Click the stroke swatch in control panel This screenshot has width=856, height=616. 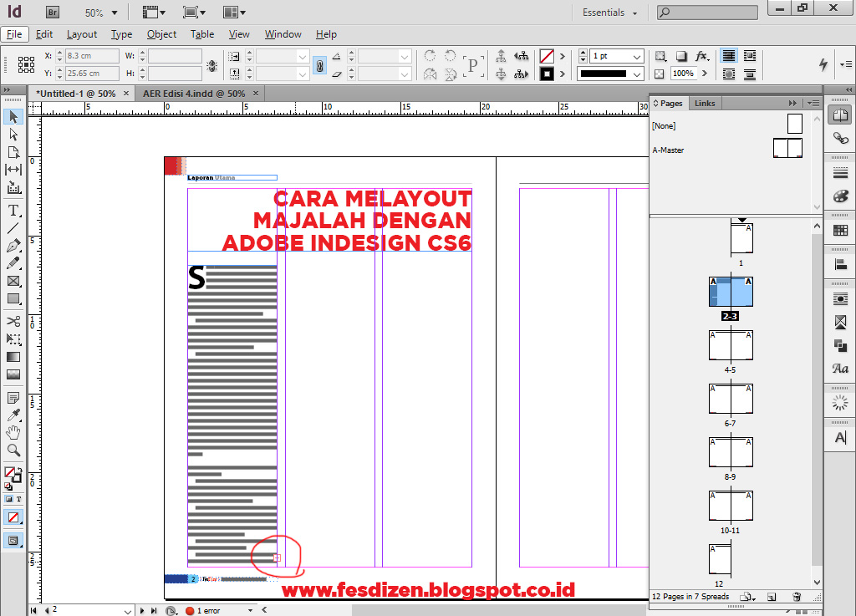pos(547,74)
